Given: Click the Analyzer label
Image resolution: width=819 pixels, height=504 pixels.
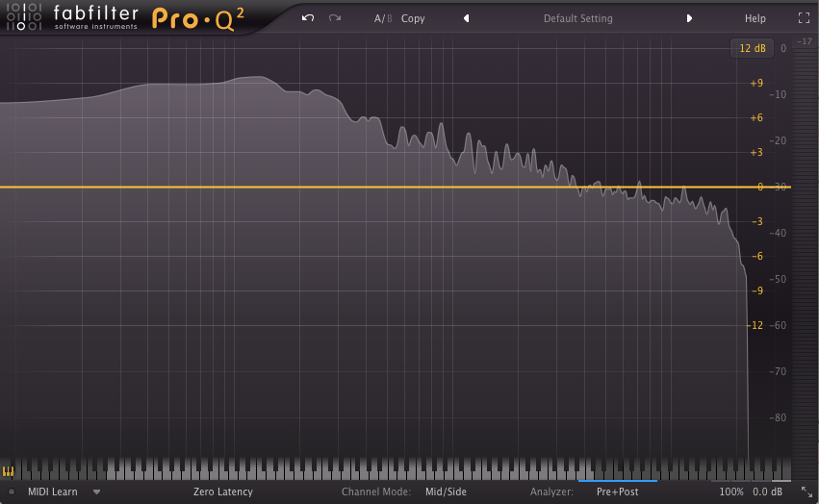Looking at the screenshot, I should [551, 491].
